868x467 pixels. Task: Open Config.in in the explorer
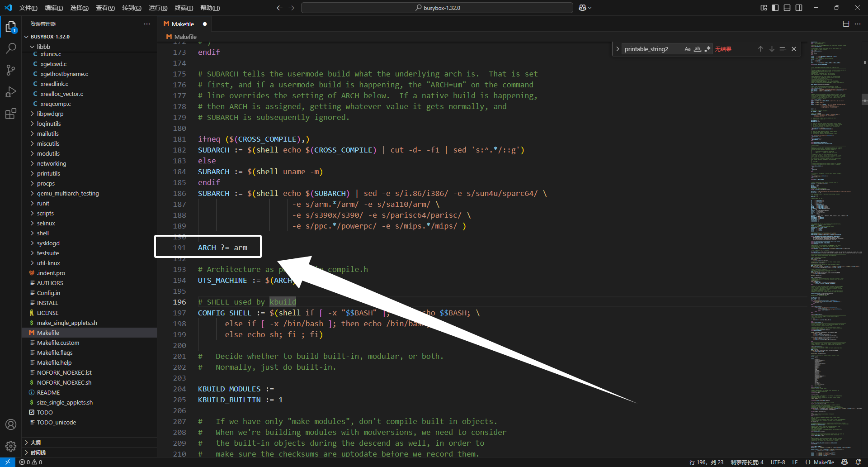pos(89,293)
